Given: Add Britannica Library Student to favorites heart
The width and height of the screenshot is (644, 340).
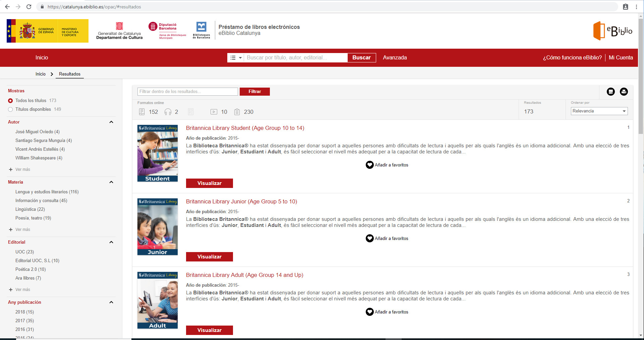Looking at the screenshot, I should [x=369, y=165].
